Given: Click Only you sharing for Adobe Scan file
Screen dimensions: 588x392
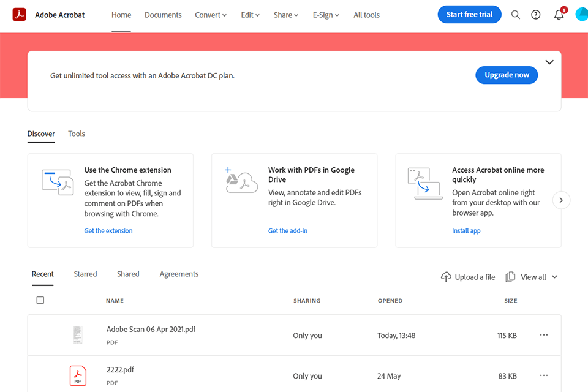Looking at the screenshot, I should tap(307, 336).
